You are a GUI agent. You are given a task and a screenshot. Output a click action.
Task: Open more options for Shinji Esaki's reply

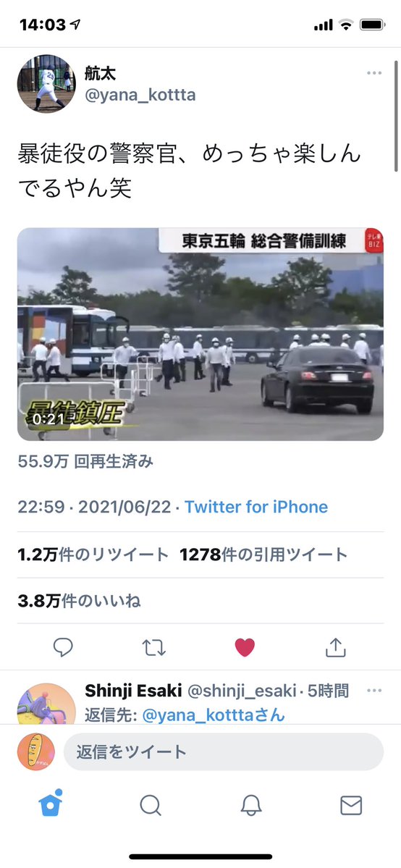click(374, 691)
